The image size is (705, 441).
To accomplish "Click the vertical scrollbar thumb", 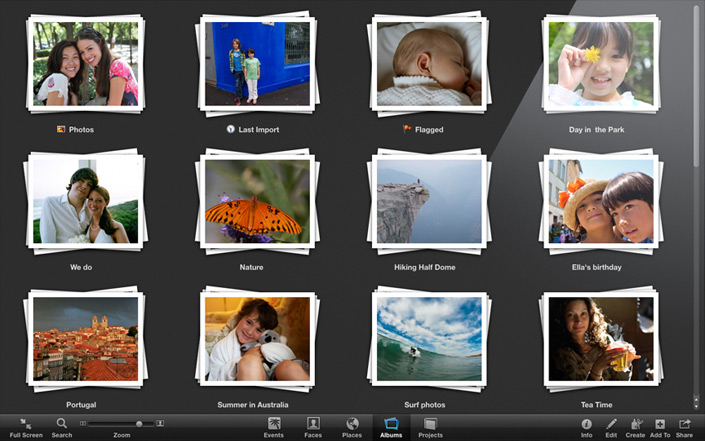I will (x=696, y=85).
